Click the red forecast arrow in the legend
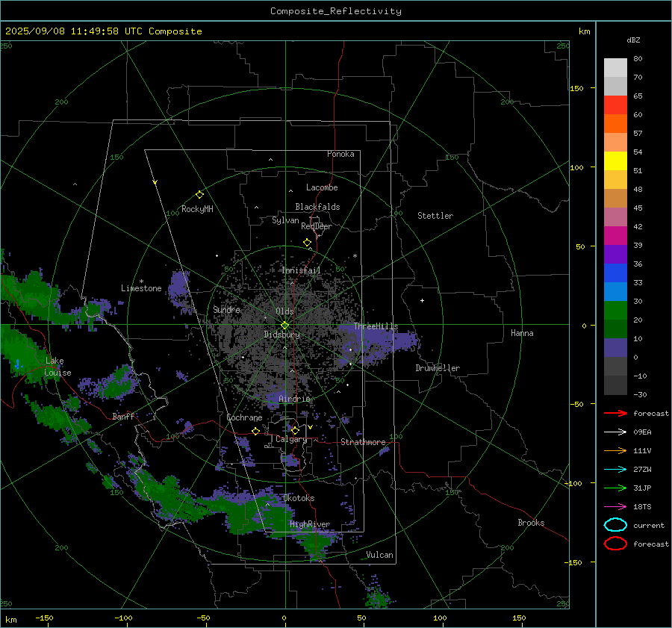This screenshot has width=672, height=628. point(615,413)
